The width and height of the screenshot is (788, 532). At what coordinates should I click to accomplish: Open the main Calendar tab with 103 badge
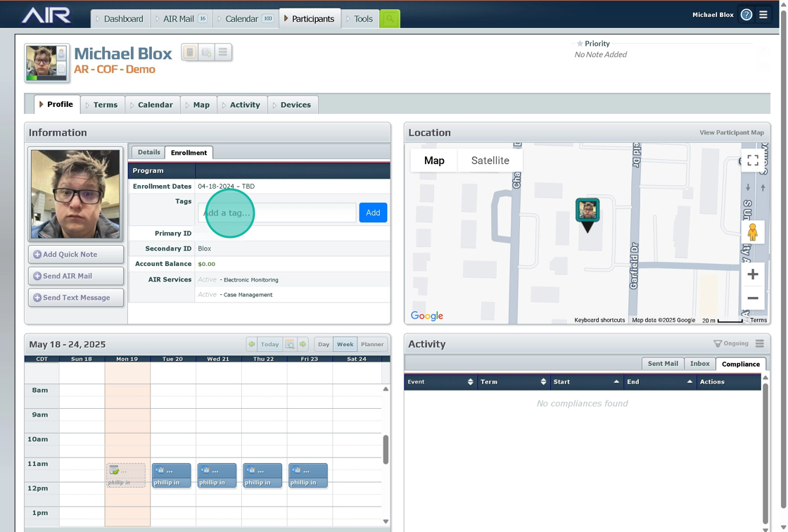click(x=246, y=18)
